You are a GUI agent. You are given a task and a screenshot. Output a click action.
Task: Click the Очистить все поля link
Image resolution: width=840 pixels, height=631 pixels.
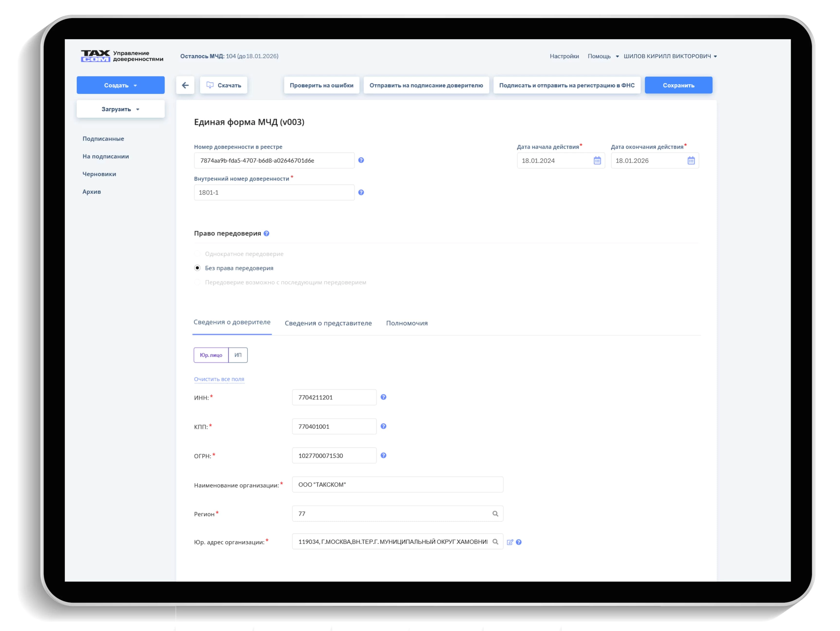click(x=219, y=379)
